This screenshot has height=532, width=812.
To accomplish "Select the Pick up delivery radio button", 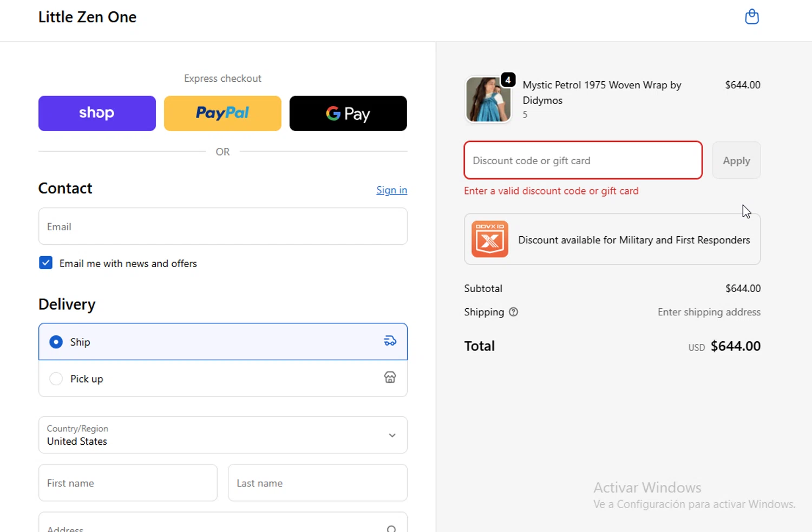I will pyautogui.click(x=56, y=378).
